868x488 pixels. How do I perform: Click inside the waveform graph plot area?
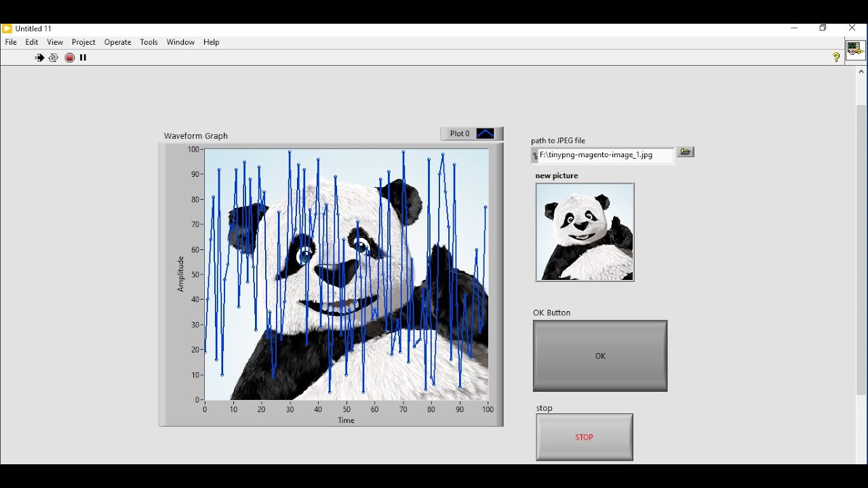[347, 274]
